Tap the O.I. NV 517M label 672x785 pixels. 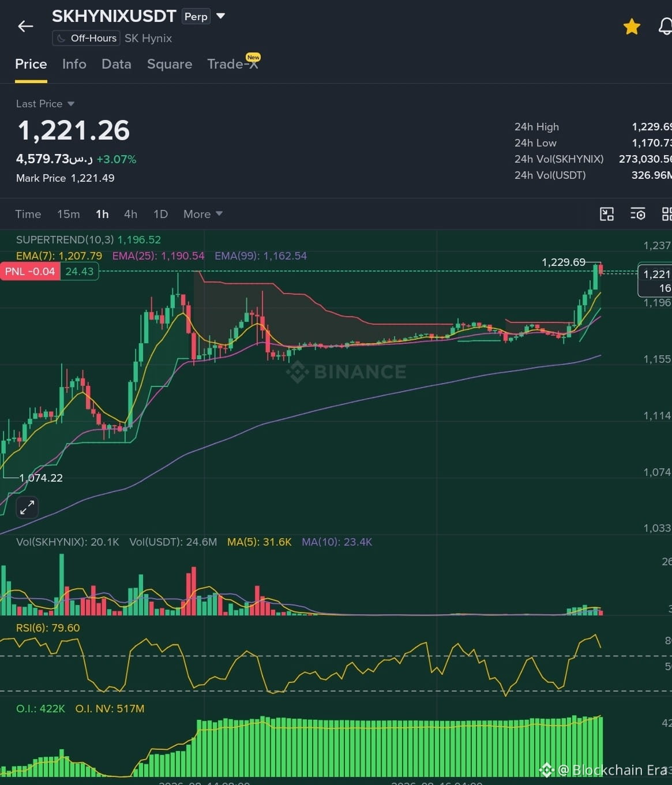110,709
